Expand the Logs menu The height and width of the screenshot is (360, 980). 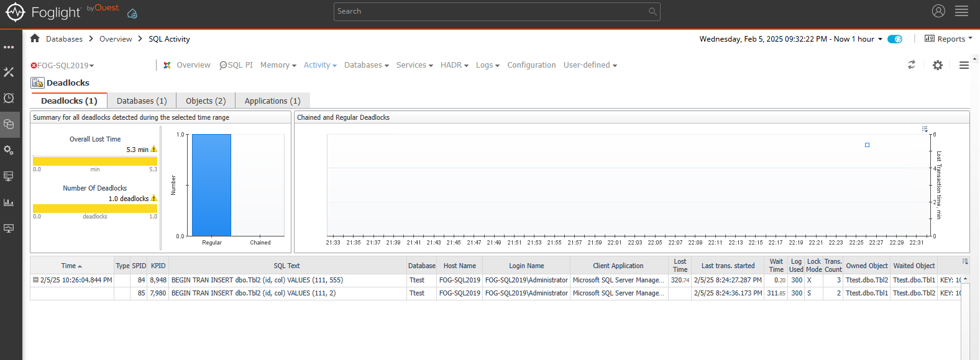pos(488,65)
